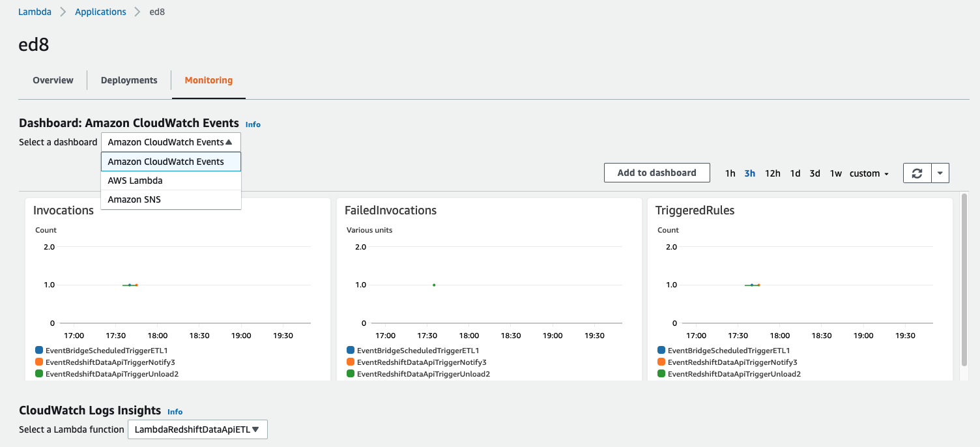The height and width of the screenshot is (447, 980).
Task: Click green EventRedshiftDataApiTriggerUnload2 swatch in Invocations legend
Action: (x=39, y=373)
